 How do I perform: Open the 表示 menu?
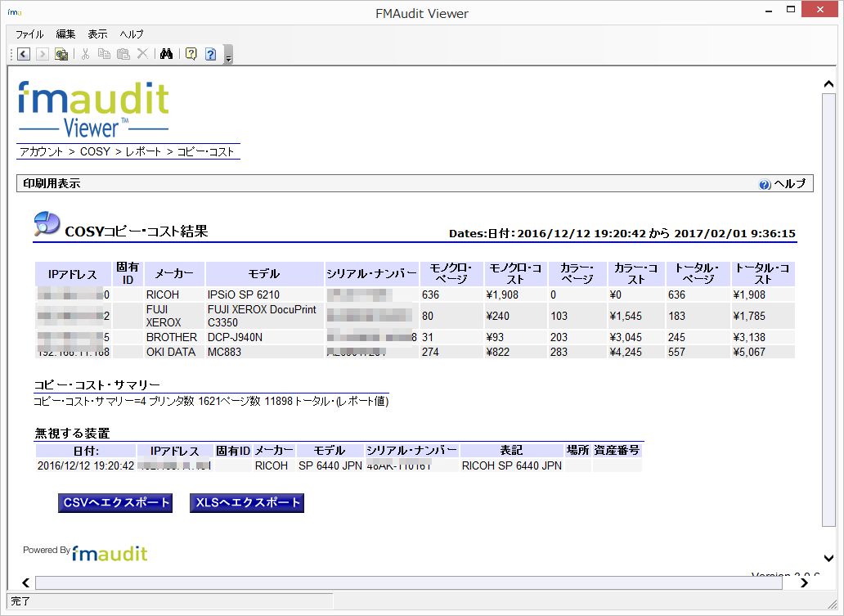tap(97, 34)
